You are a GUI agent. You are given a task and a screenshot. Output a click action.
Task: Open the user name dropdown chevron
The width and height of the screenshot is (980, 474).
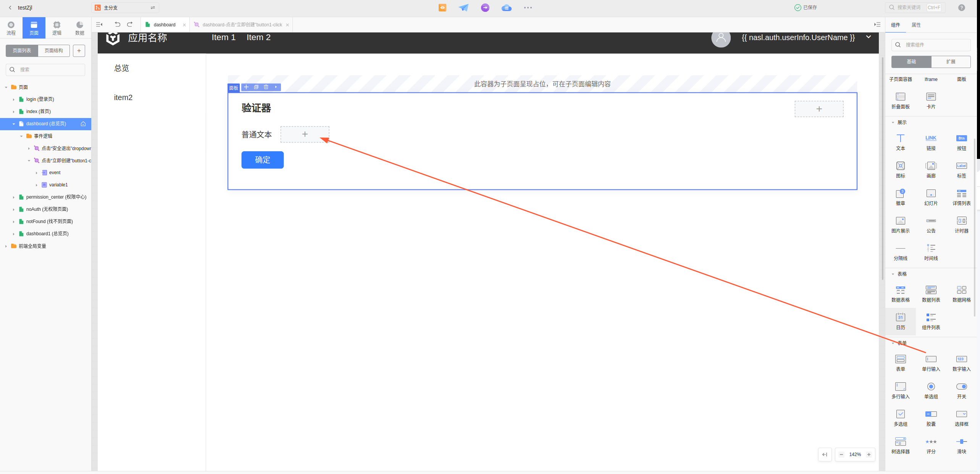tap(869, 37)
